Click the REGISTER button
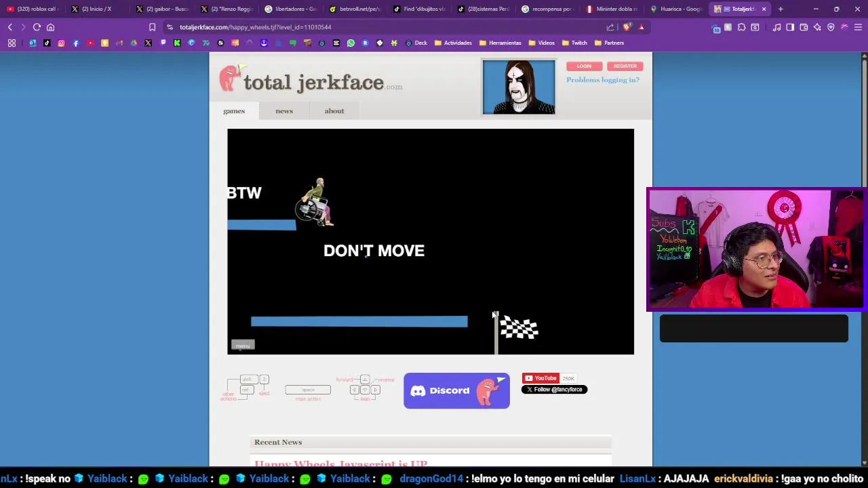 click(x=625, y=66)
